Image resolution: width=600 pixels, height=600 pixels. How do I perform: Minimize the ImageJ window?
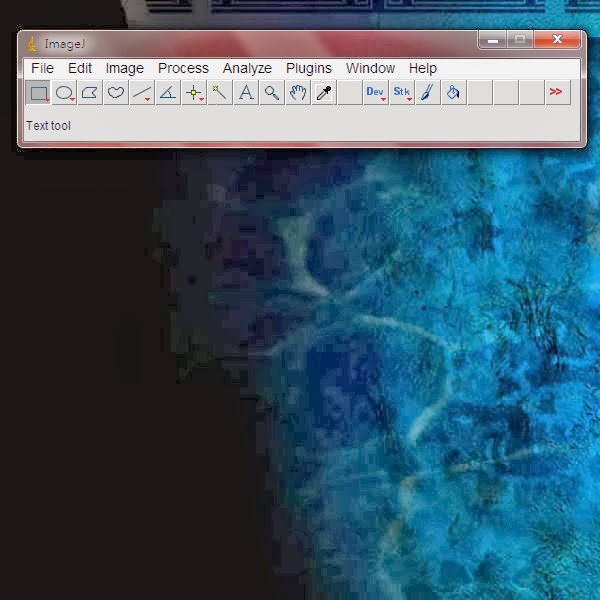click(493, 40)
